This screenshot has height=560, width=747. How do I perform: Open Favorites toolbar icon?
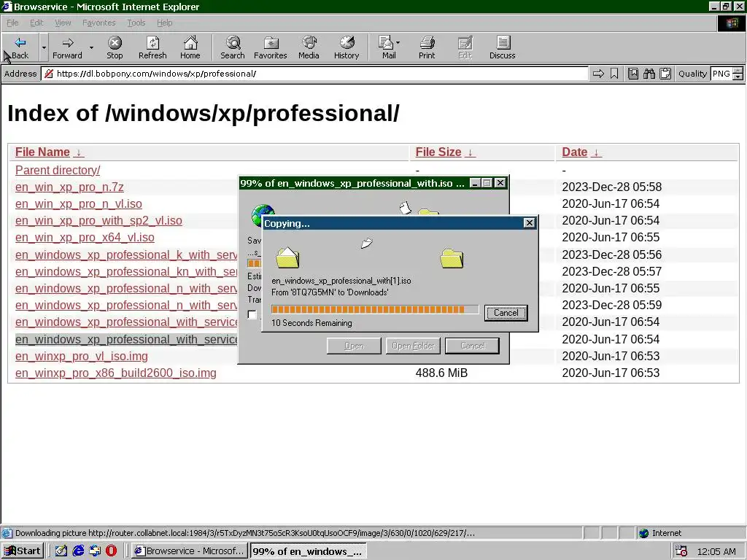tap(271, 47)
